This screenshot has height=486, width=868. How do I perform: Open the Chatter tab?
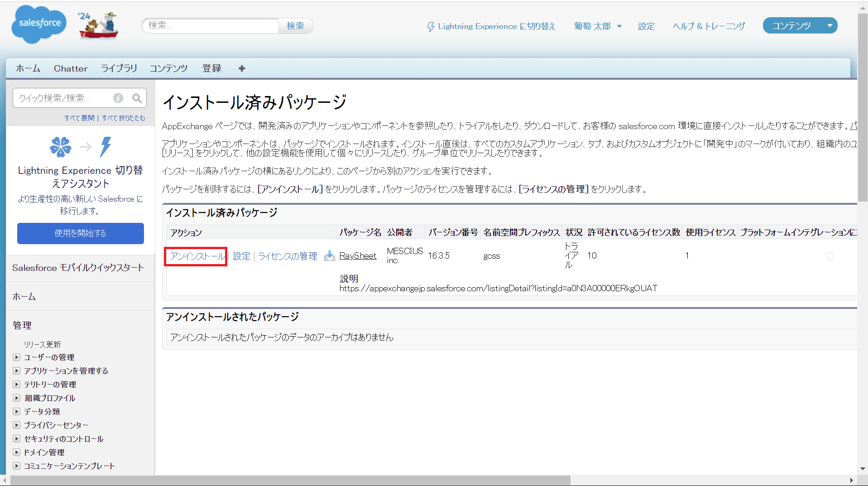(x=71, y=68)
